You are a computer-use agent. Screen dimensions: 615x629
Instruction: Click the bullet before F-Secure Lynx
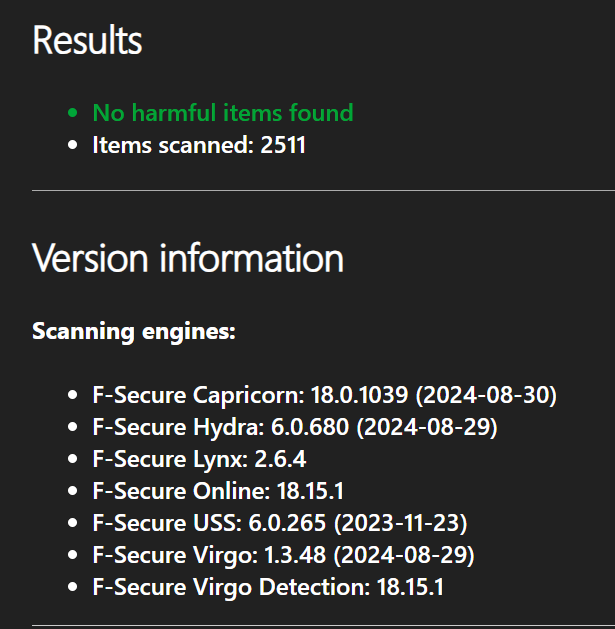72,460
